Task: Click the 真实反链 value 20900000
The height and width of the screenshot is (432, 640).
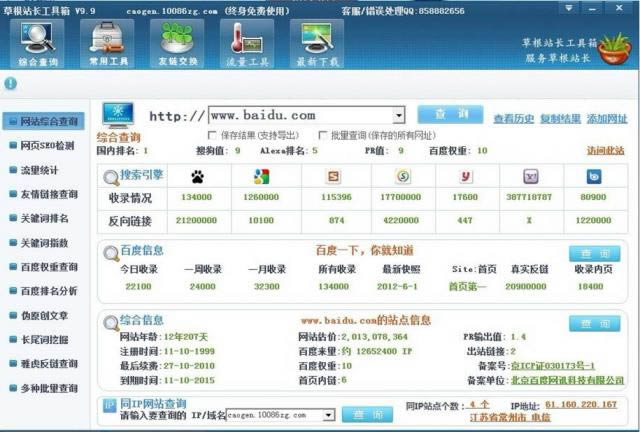Action: [x=526, y=287]
